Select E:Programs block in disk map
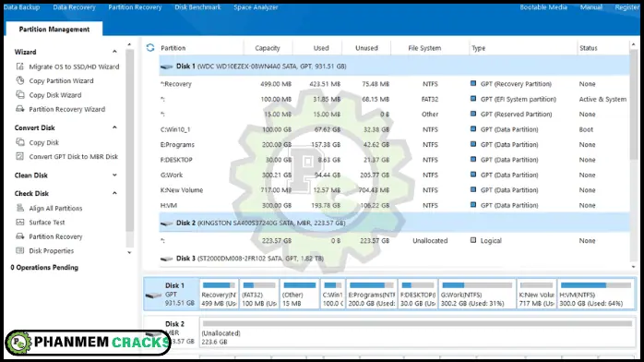The height and width of the screenshot is (362, 644). pyautogui.click(x=372, y=295)
